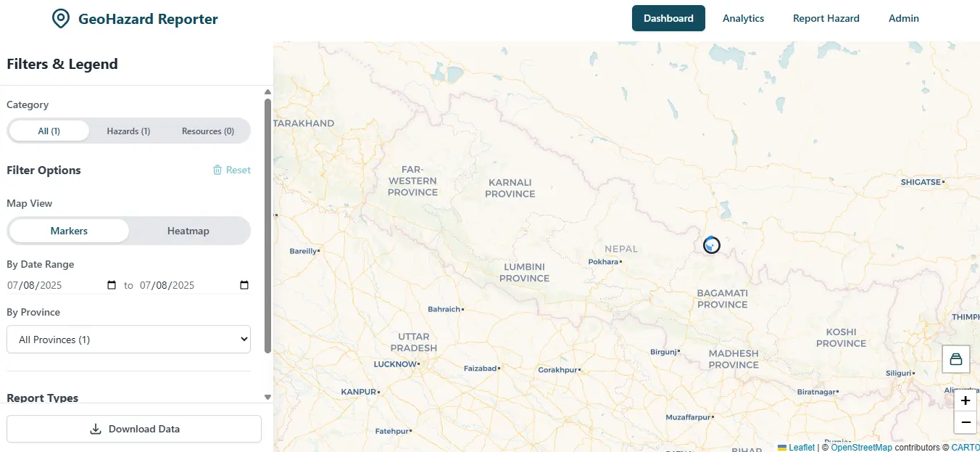Zoom in on the map
Screen dimensions: 980x452
[x=965, y=400]
